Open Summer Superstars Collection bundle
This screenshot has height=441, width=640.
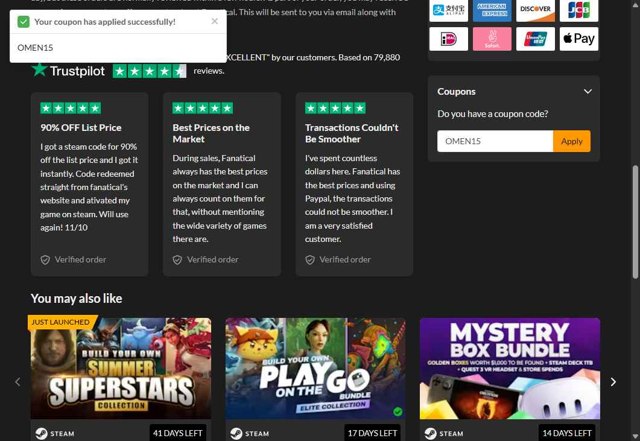[x=121, y=369]
